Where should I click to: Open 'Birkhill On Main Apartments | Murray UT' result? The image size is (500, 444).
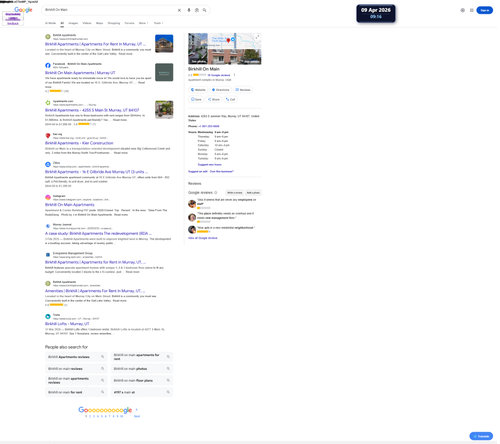[x=80, y=73]
